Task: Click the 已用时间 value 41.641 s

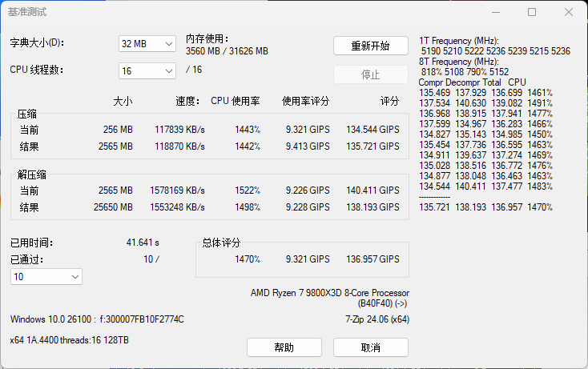Action: (143, 243)
